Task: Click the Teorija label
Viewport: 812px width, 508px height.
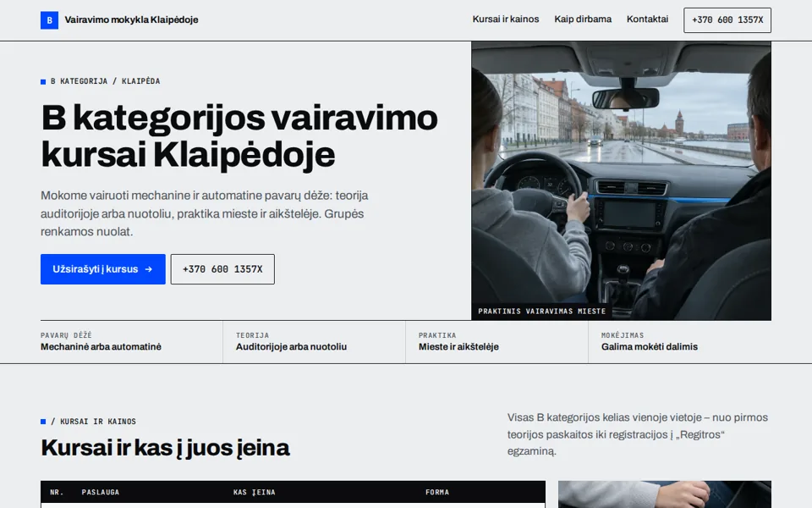Action: pos(252,335)
